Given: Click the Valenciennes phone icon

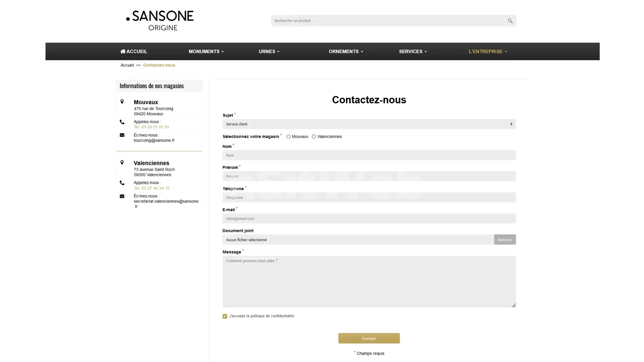Looking at the screenshot, I should 122,183.
